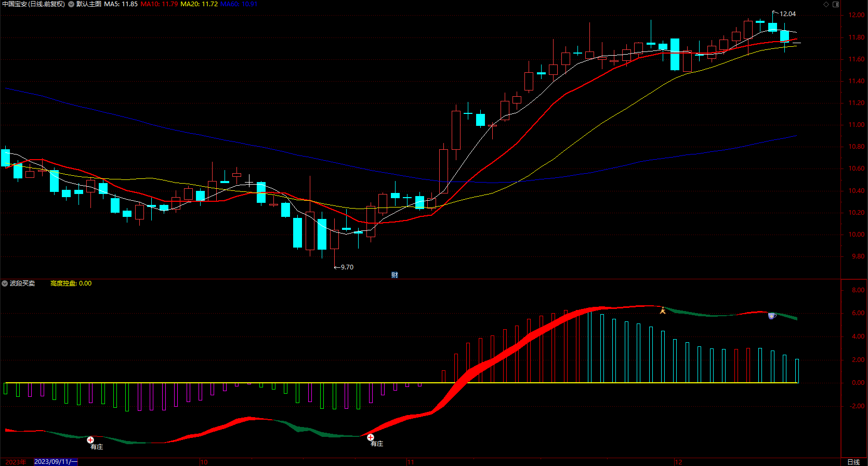Click the blue signal icon on indicator band

click(x=772, y=315)
